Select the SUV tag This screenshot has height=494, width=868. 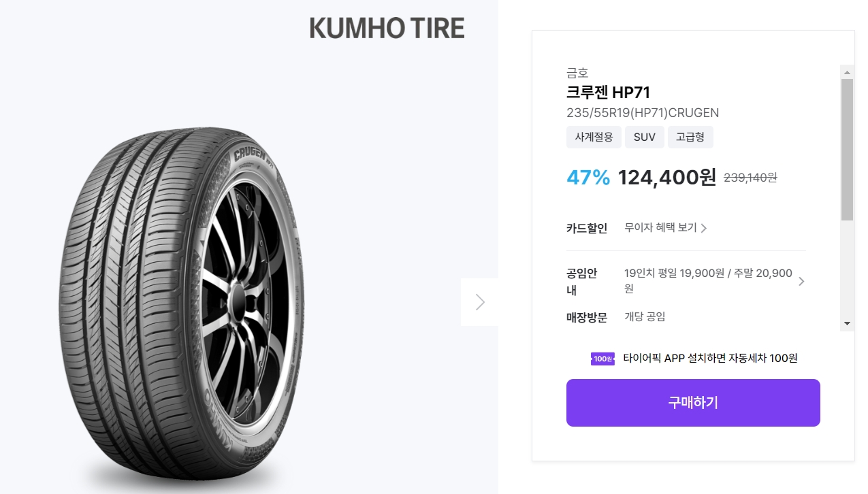click(644, 137)
